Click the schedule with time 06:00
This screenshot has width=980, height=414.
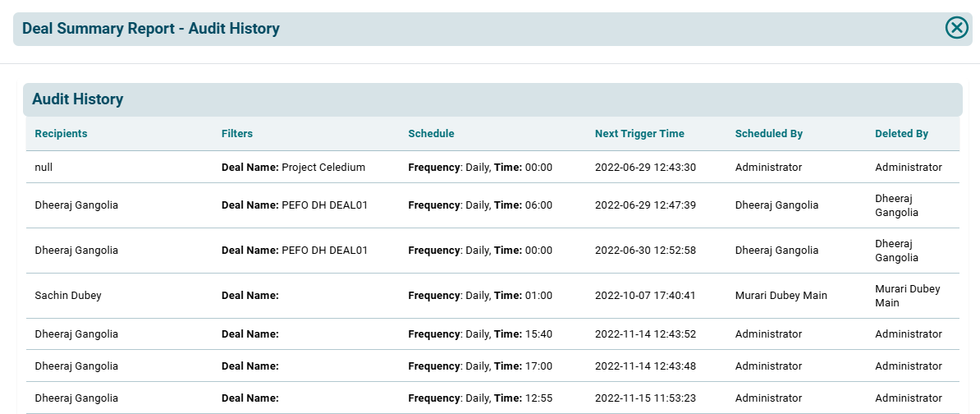480,205
